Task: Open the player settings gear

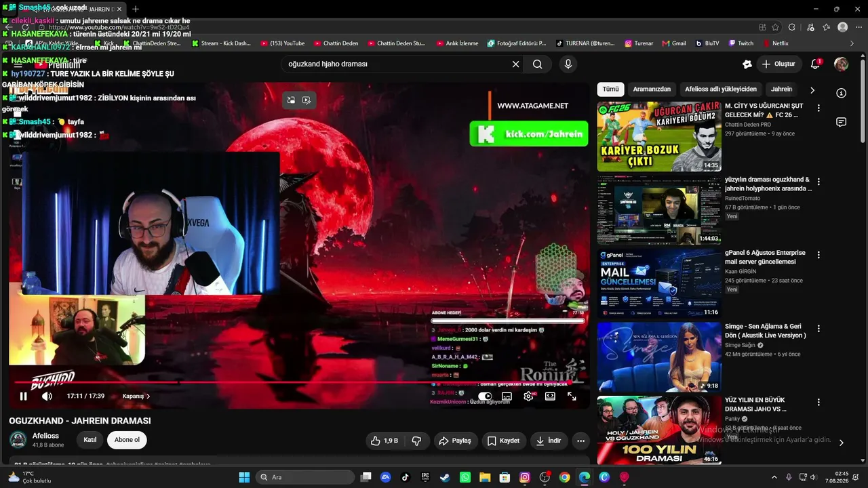Action: 528,396
